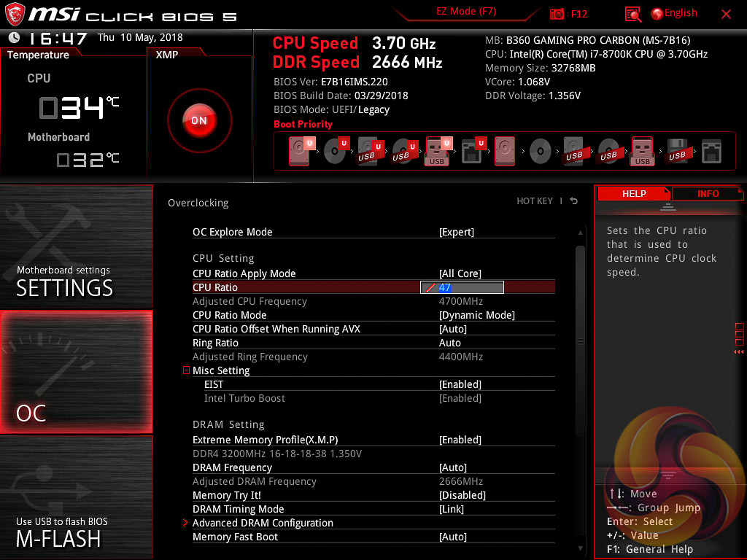Viewport: 747px width, 560px height.
Task: Pick the UEFI USB key boot icon
Action: coord(438,151)
